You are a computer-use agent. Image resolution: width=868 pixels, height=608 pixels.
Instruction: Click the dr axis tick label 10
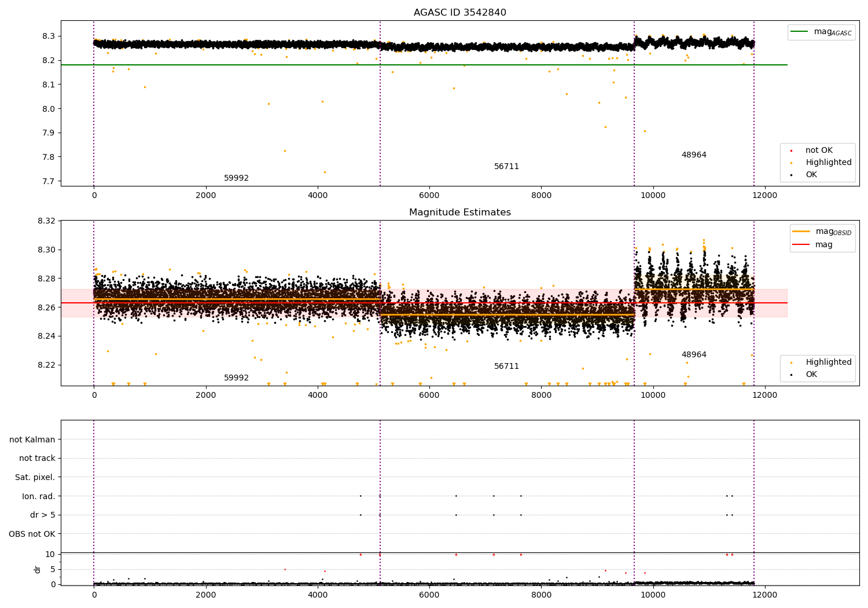[x=50, y=555]
